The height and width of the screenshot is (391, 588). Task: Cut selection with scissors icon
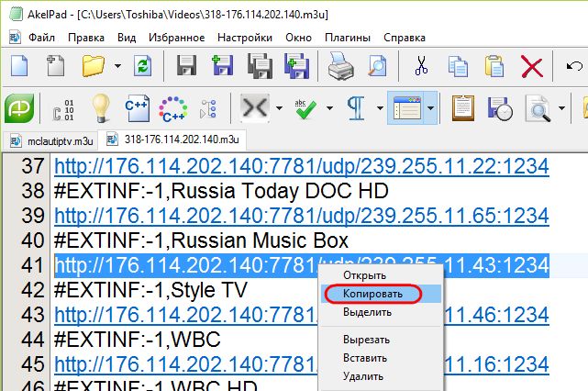click(x=421, y=66)
